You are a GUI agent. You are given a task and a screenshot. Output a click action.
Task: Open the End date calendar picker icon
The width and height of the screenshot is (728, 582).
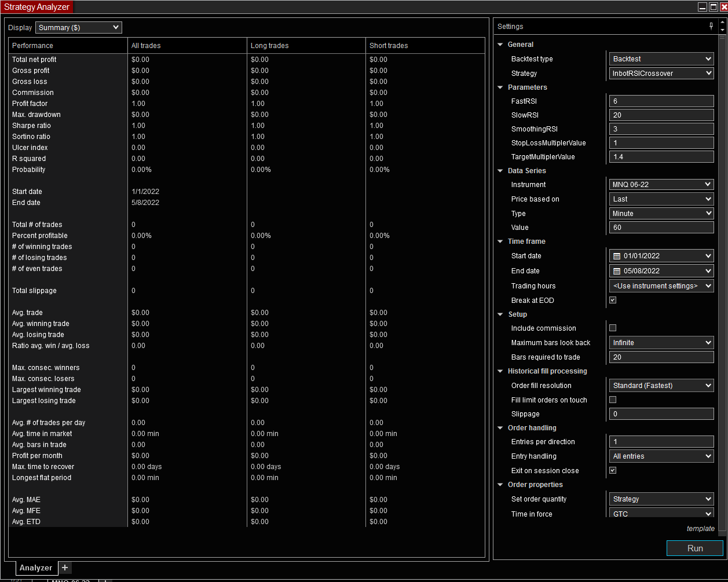(x=616, y=271)
